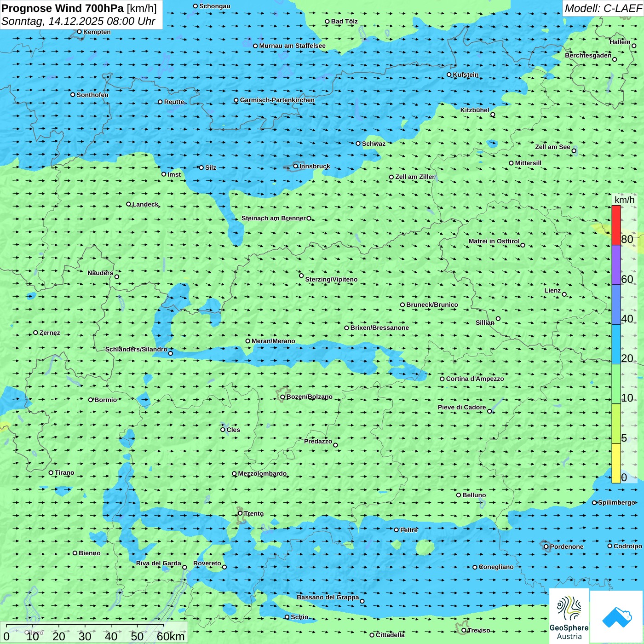Click the "Bruneck/Brunico" label
The height and width of the screenshot is (644, 644).
[432, 305]
